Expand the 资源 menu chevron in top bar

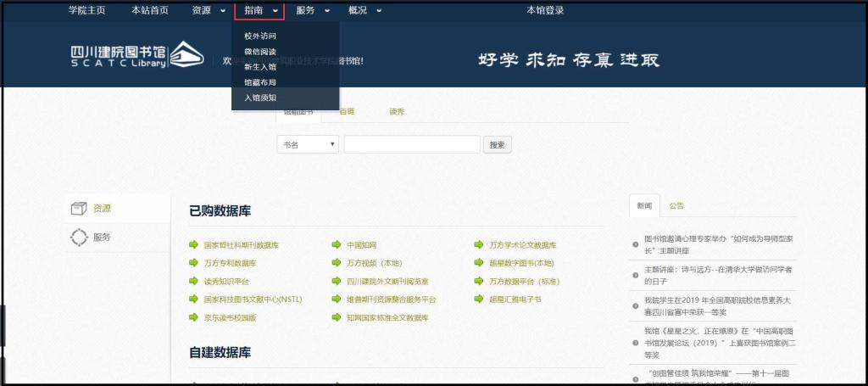click(223, 10)
